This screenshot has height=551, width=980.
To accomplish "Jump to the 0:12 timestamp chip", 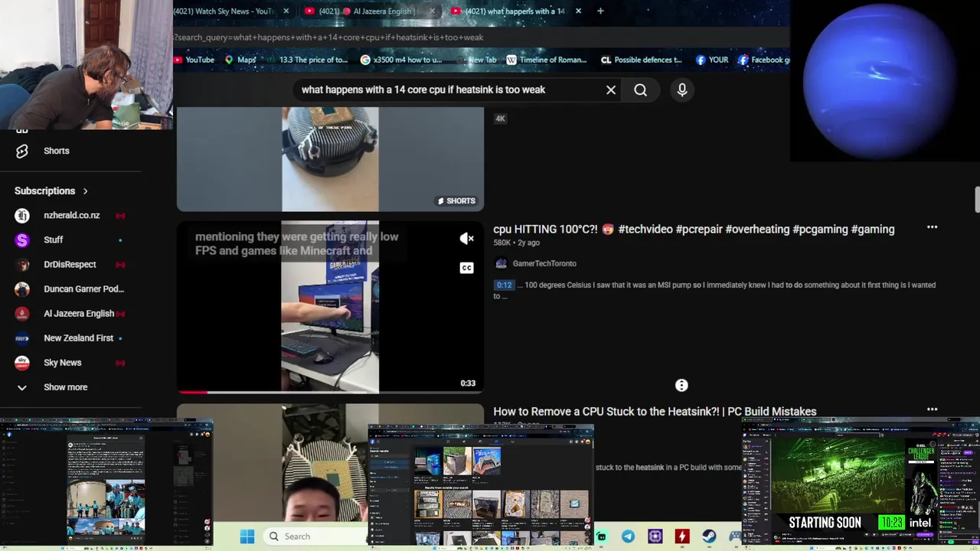I will point(504,285).
